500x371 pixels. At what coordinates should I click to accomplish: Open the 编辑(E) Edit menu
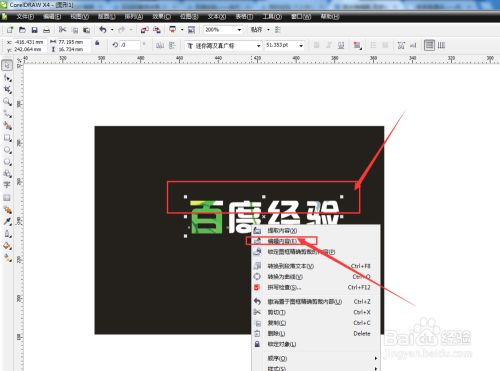52,16
